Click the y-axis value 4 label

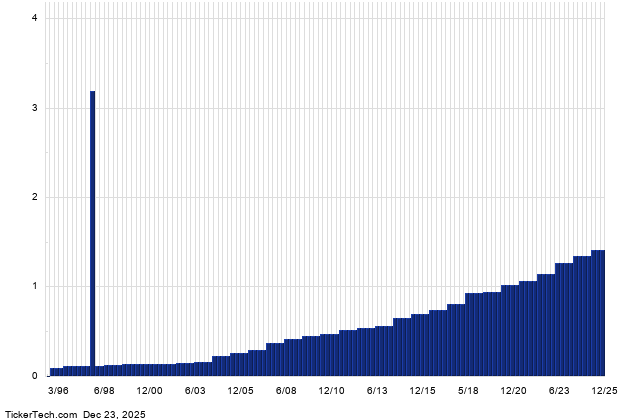pos(35,18)
